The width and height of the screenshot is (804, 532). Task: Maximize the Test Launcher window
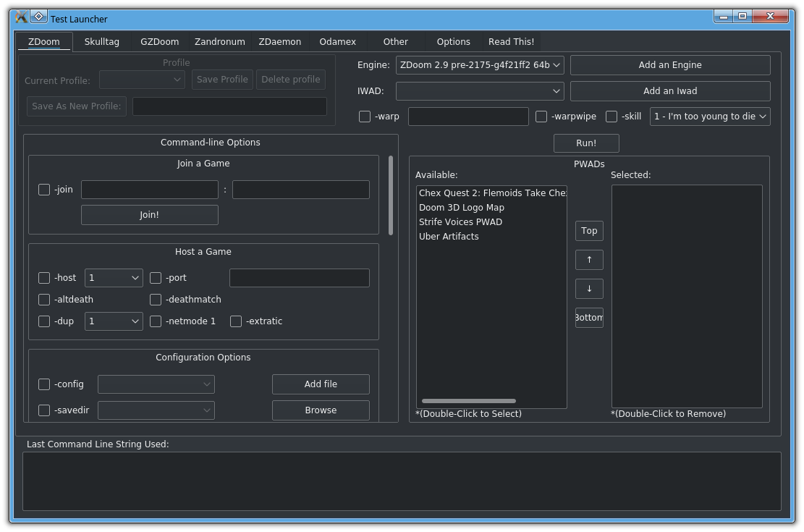pyautogui.click(x=742, y=16)
